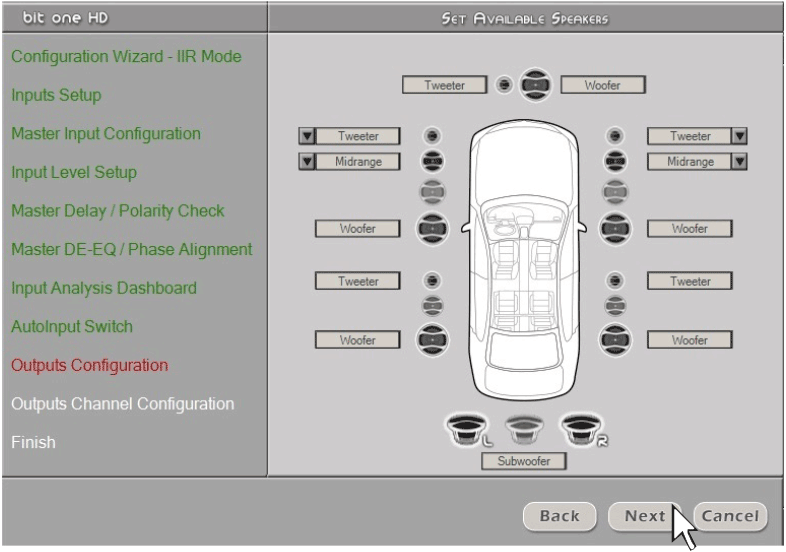Toggle the center woofer speaker icon

(535, 85)
